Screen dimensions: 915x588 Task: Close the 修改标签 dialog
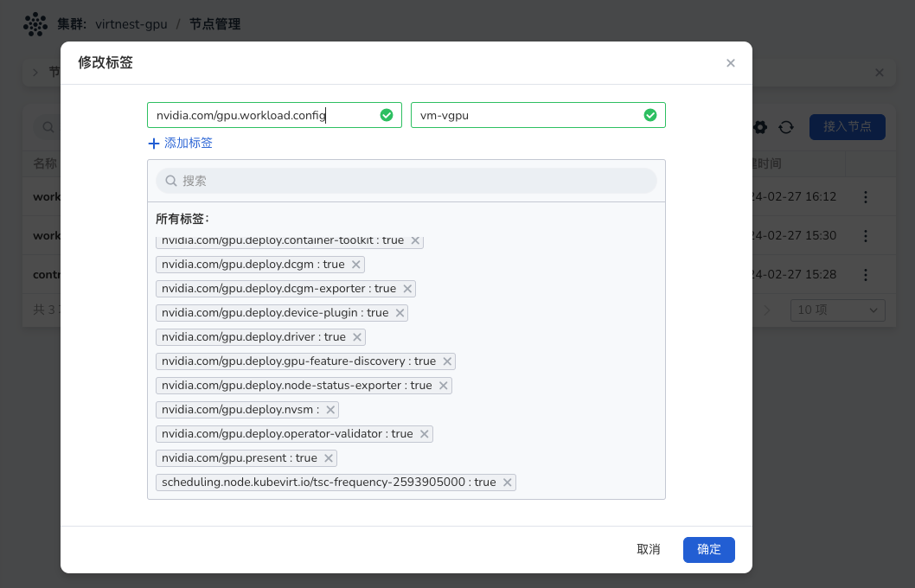[x=731, y=63]
